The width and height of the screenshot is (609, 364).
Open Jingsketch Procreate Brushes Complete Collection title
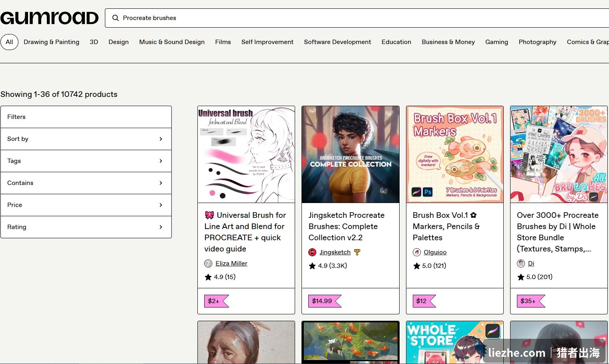pos(347,226)
